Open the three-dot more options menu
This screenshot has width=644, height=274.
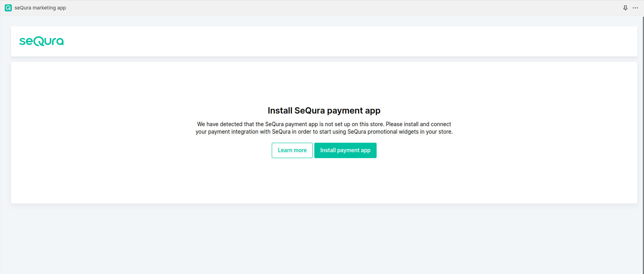[635, 8]
